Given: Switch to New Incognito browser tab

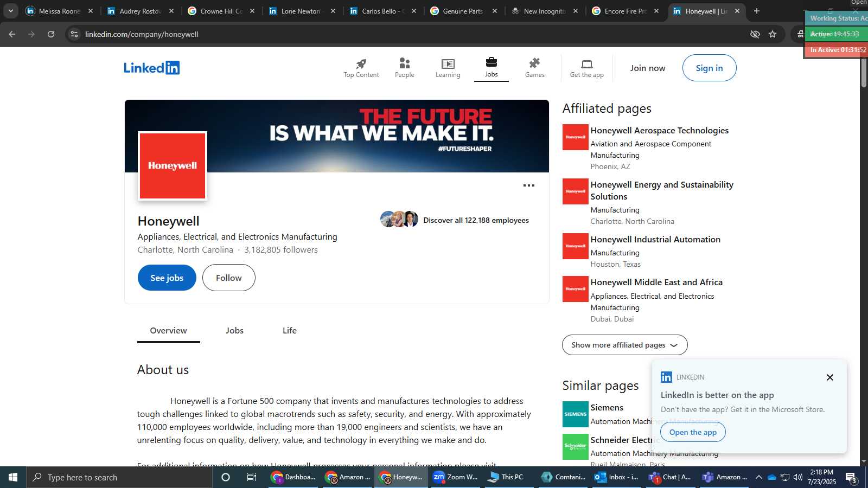Looking at the screenshot, I should 544,11.
